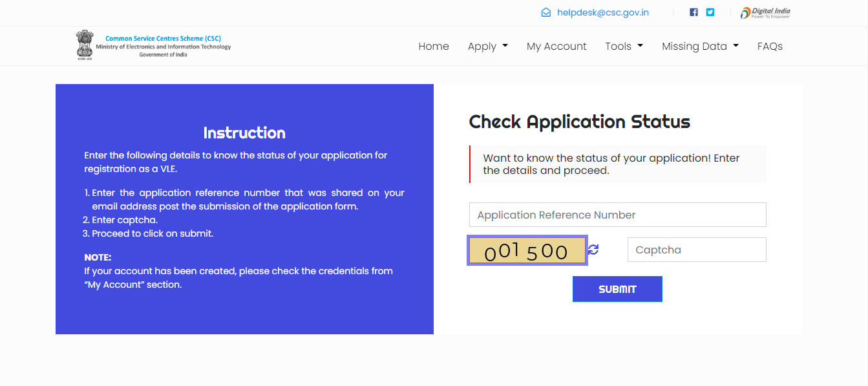This screenshot has height=386, width=868.
Task: Focus the Application Reference Number field
Action: click(x=617, y=215)
